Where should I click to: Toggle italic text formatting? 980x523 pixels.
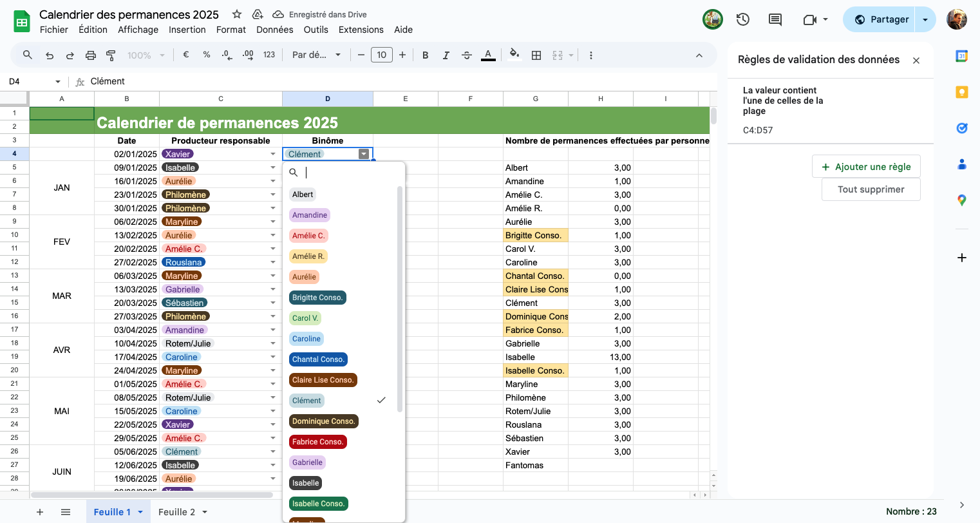tap(446, 55)
